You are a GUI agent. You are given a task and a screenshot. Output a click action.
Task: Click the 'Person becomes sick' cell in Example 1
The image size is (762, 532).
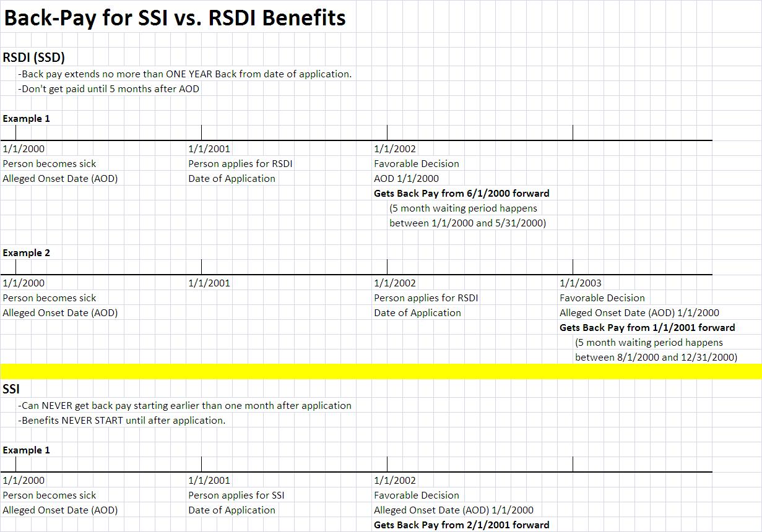pos(50,163)
